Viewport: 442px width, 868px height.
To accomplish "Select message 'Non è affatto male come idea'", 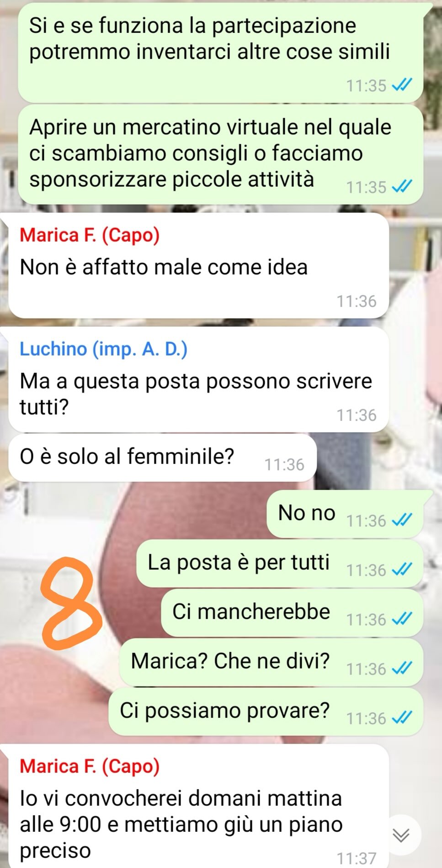I will (198, 266).
